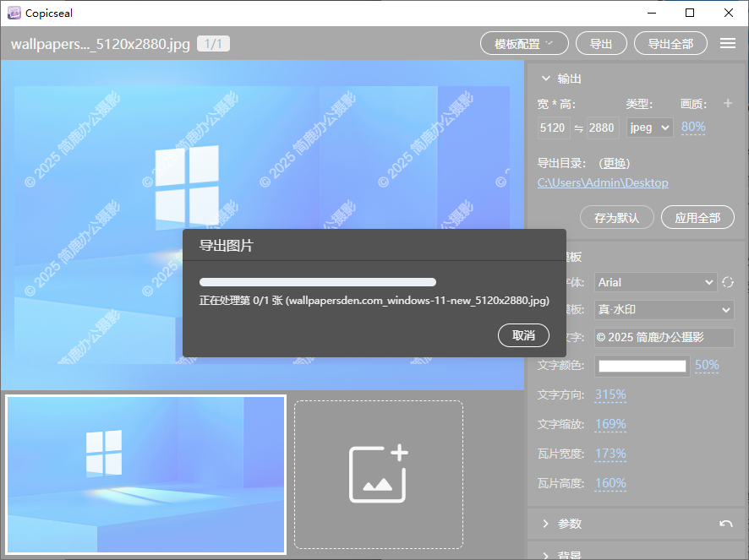The image size is (749, 560).
Task: Click the refresh icon next to the Arial font
Action: point(728,282)
